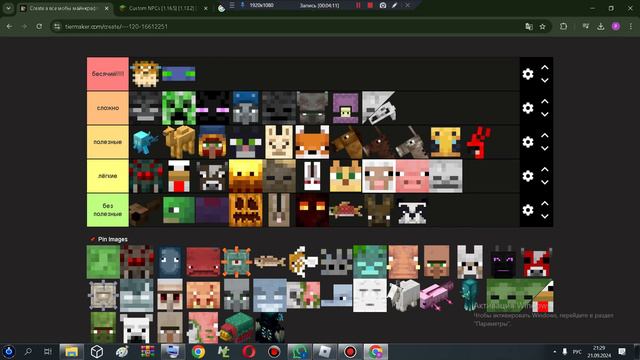Pick the white ghast face from the pool
This screenshot has width=640, height=360.
(370, 296)
